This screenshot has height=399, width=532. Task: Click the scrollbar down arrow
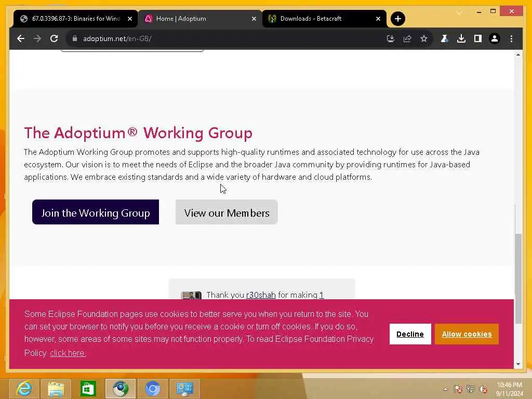coord(518,364)
